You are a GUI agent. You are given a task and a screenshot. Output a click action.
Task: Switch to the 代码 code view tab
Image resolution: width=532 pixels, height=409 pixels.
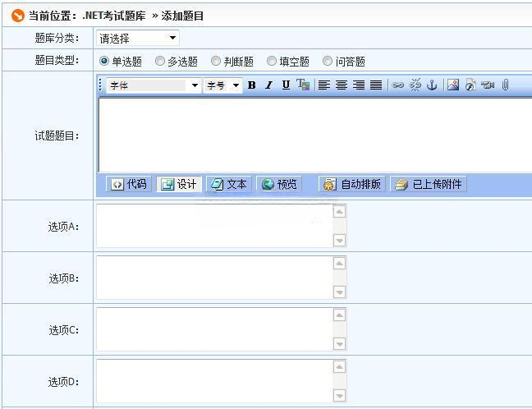click(129, 184)
